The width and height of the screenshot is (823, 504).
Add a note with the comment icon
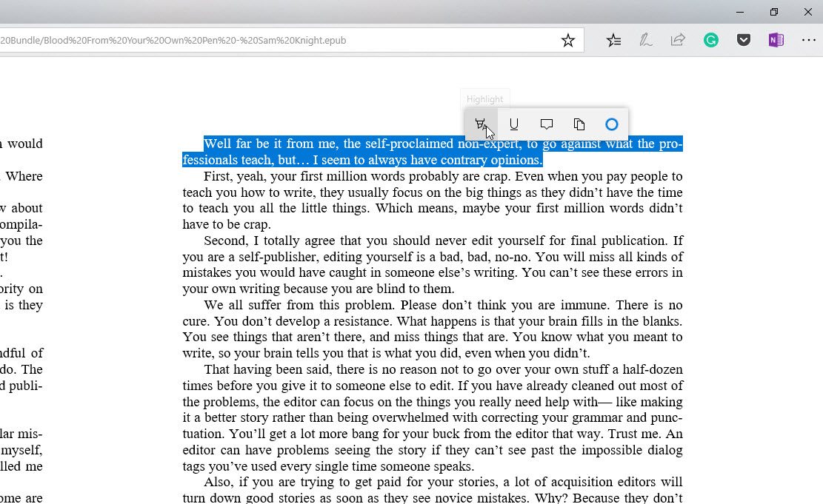(x=547, y=124)
